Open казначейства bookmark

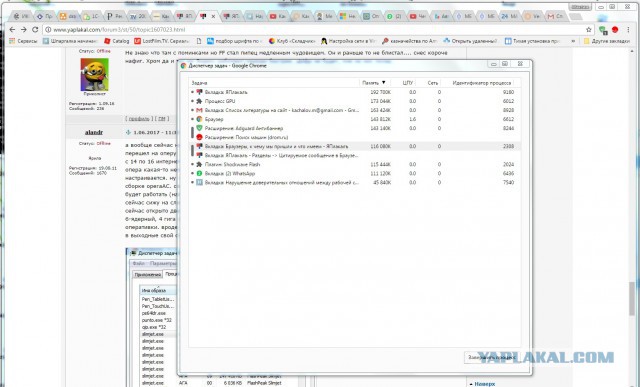[x=409, y=41]
